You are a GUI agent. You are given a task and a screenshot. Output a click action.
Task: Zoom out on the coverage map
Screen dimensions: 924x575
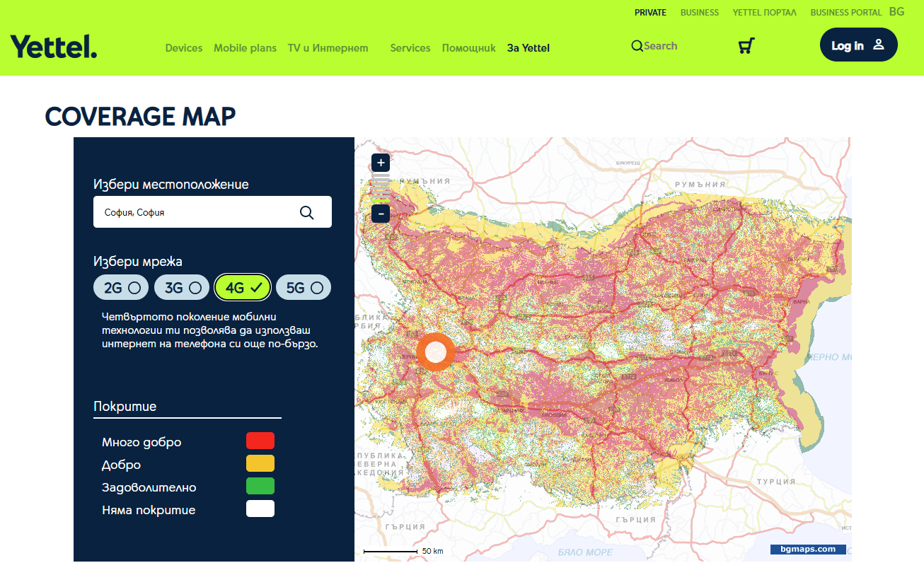(381, 213)
